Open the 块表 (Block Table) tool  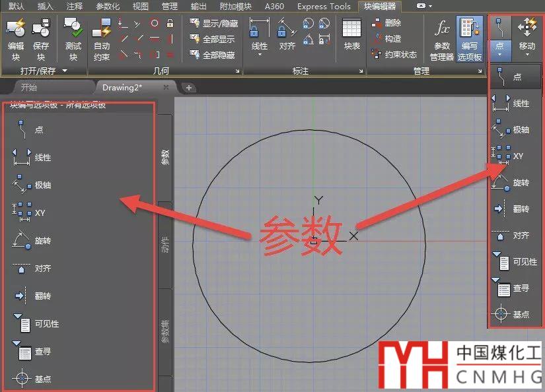click(352, 36)
